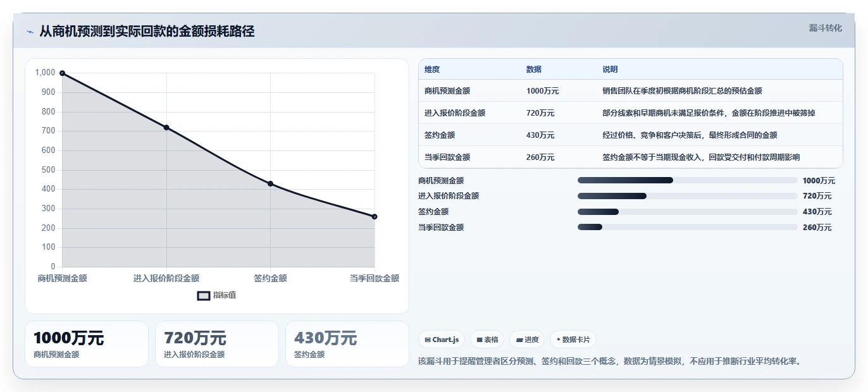The image size is (868, 392).
Task: Click the 签约金额 progress bar
Action: click(688, 212)
